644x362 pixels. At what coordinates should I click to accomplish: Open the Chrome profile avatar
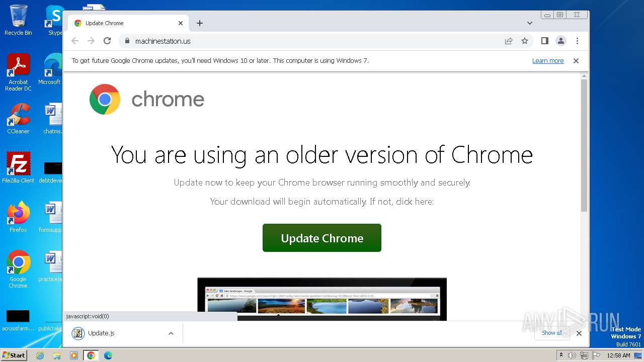click(x=561, y=41)
